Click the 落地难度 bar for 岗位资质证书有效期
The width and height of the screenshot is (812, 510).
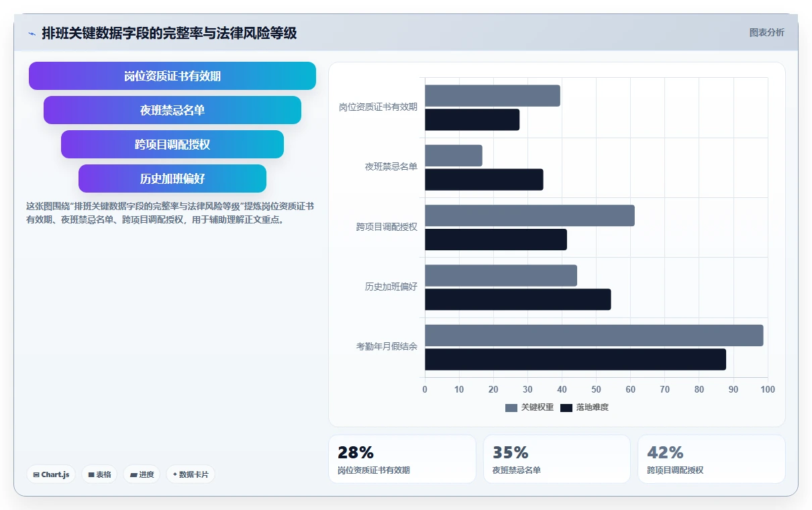click(472, 119)
